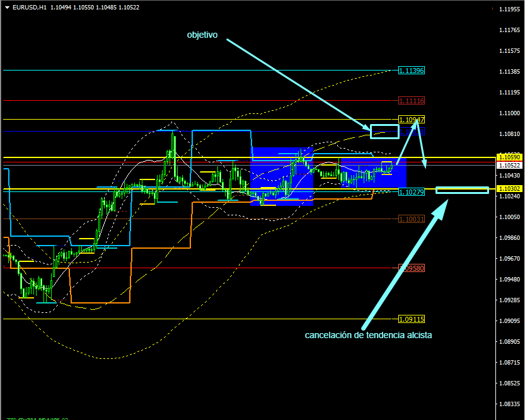Open the dropdown arrow beside EURUSD,H1

(x=6, y=8)
